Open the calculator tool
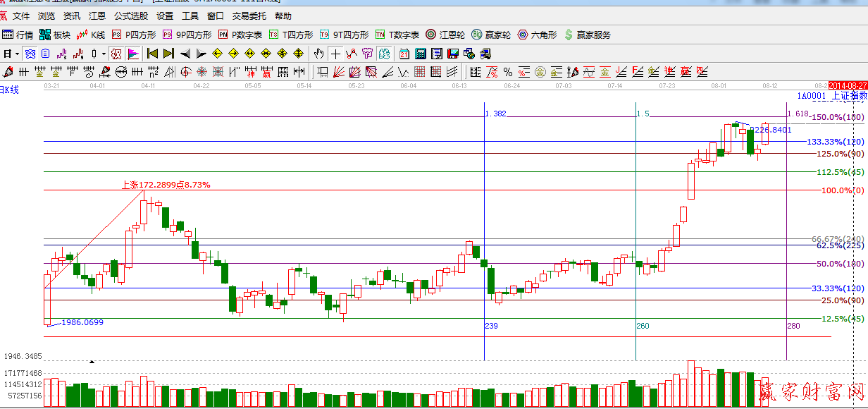 click(420, 54)
